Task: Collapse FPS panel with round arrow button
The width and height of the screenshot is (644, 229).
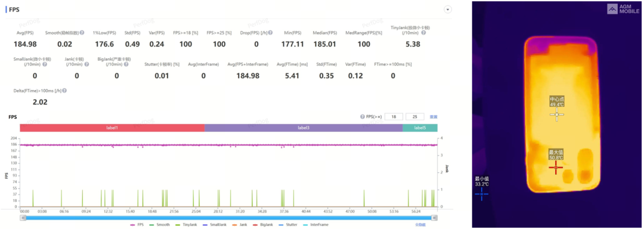Action: tap(448, 9)
